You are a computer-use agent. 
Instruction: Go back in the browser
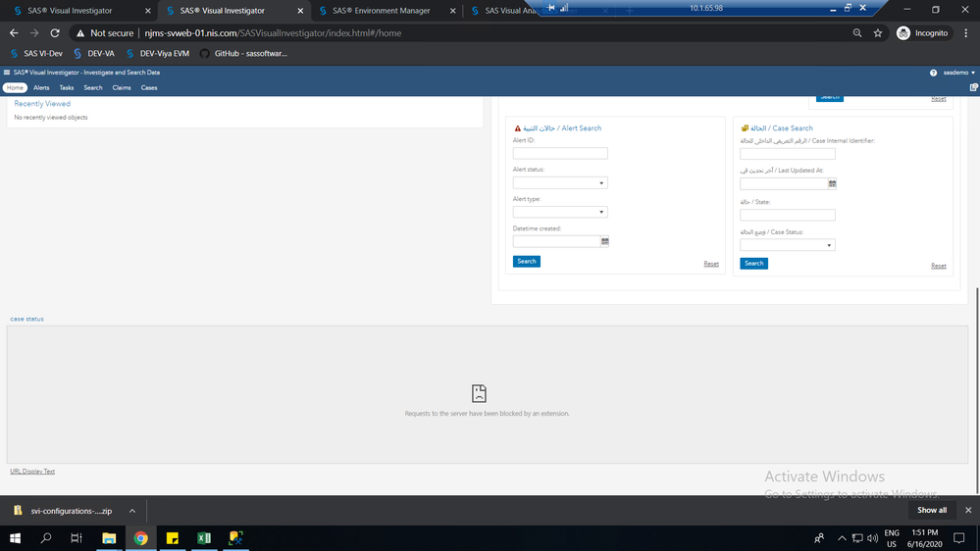[14, 33]
